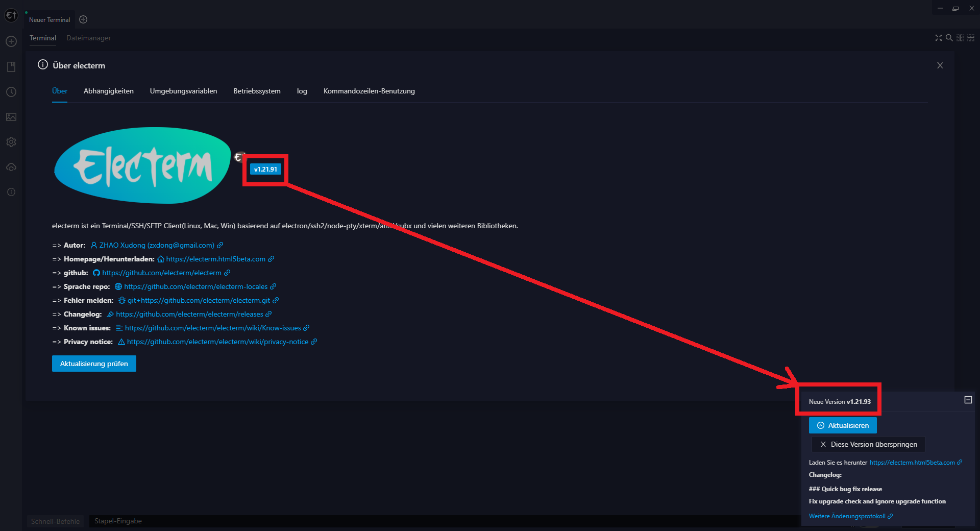980x531 pixels.
Task: Click Aktualisierung prüfen button
Action: coord(94,364)
